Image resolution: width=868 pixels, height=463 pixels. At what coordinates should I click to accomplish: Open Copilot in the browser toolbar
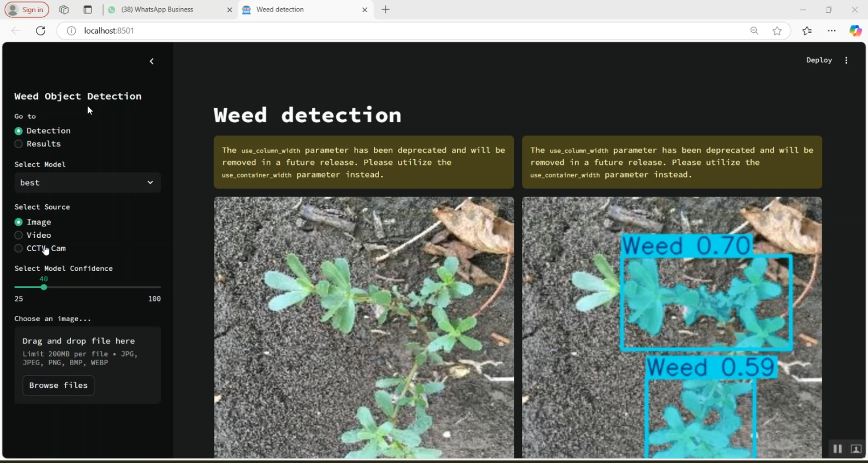855,31
